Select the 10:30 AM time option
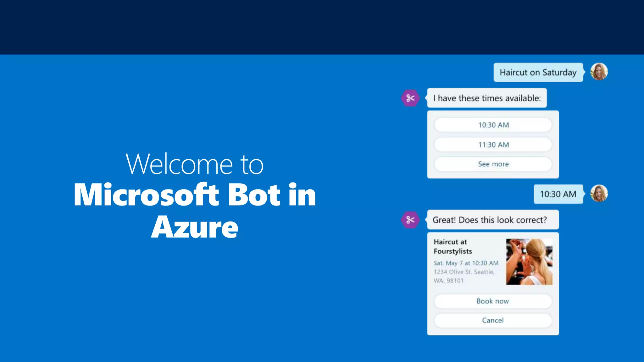 click(x=493, y=125)
